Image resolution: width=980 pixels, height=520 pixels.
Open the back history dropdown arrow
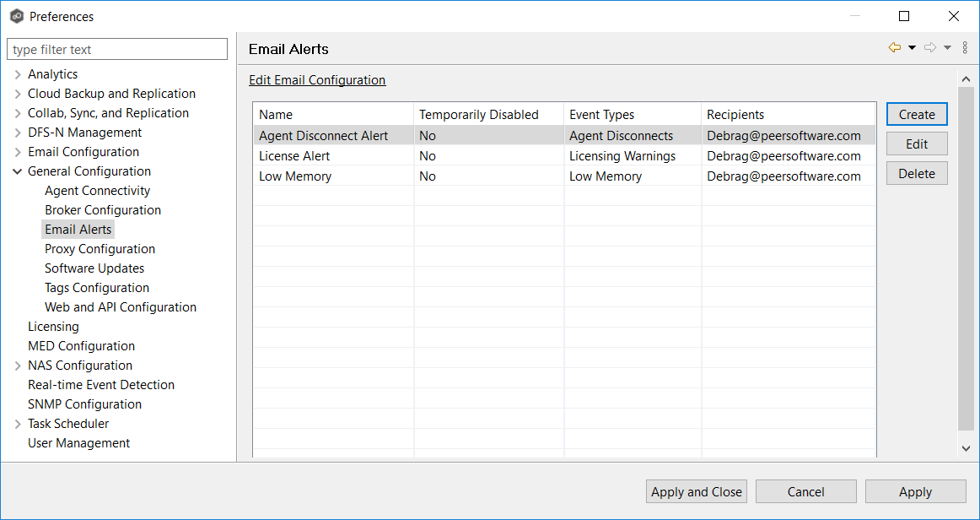(x=912, y=48)
